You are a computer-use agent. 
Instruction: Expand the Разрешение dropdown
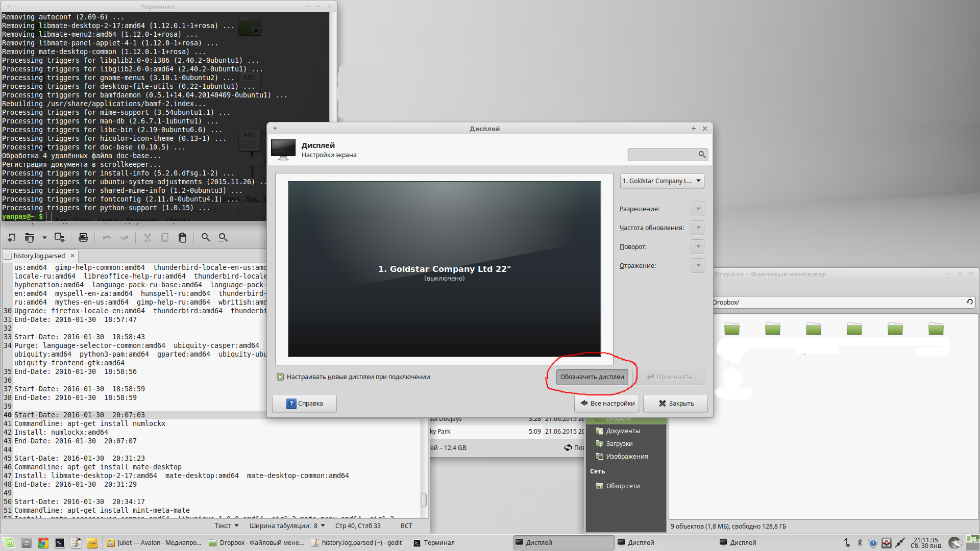click(697, 209)
